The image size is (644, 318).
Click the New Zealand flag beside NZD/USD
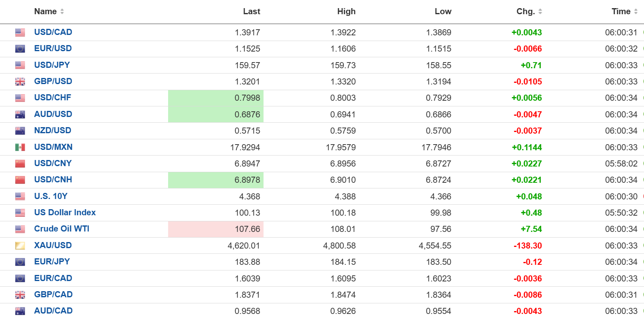pos(20,131)
